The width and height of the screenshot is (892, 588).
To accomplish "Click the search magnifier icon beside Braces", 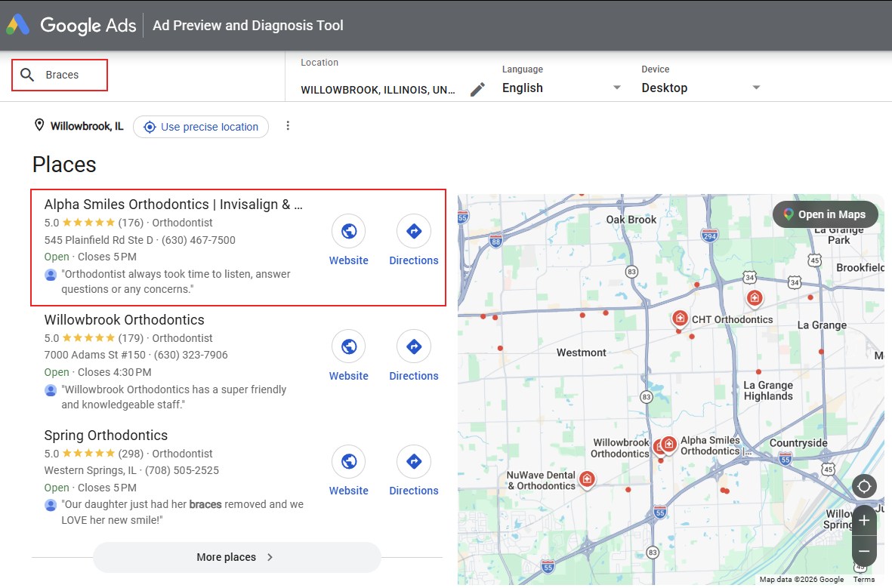I will point(26,75).
